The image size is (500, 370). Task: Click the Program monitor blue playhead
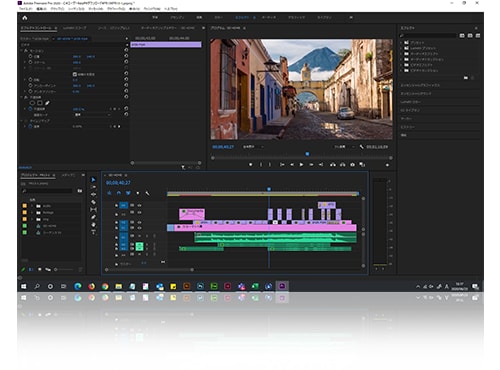tap(307, 154)
